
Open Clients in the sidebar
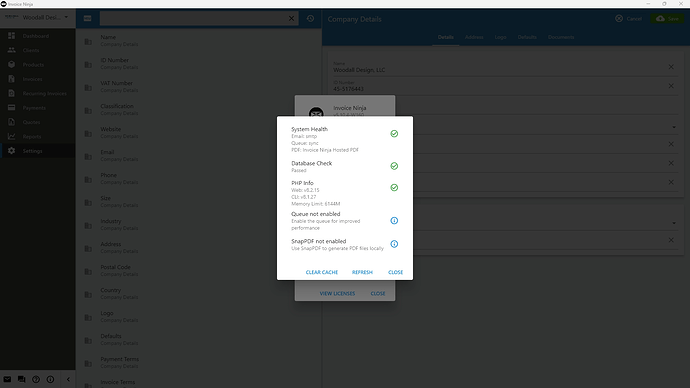(x=38, y=50)
